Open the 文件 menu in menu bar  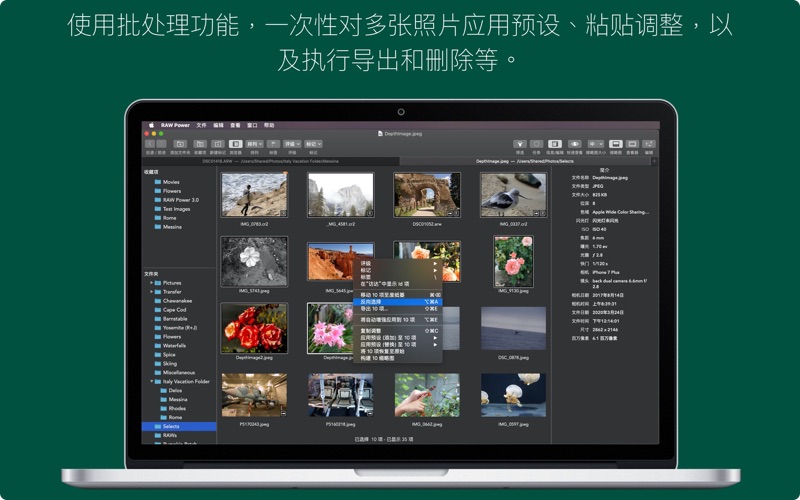(201, 125)
